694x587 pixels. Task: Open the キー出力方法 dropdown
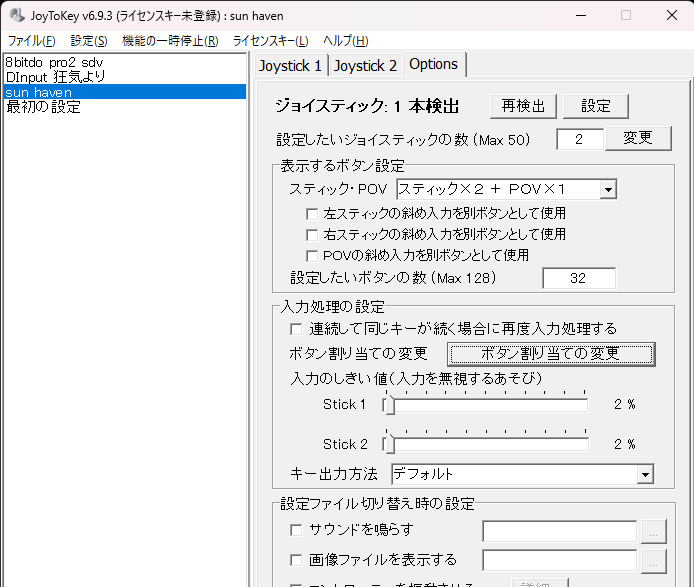[645, 475]
